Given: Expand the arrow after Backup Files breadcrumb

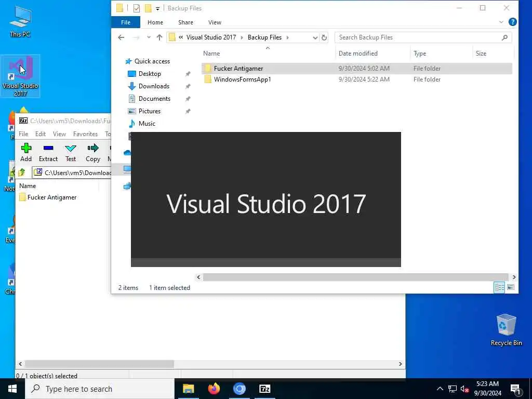Looking at the screenshot, I should (x=287, y=37).
